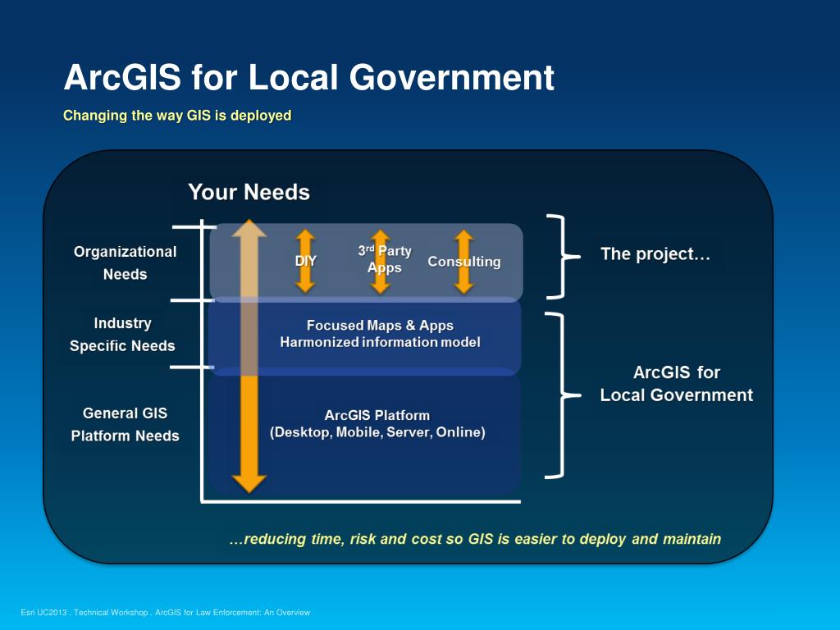Click the large curly bracket beside Local Government label
840x630 pixels.
coord(563,395)
